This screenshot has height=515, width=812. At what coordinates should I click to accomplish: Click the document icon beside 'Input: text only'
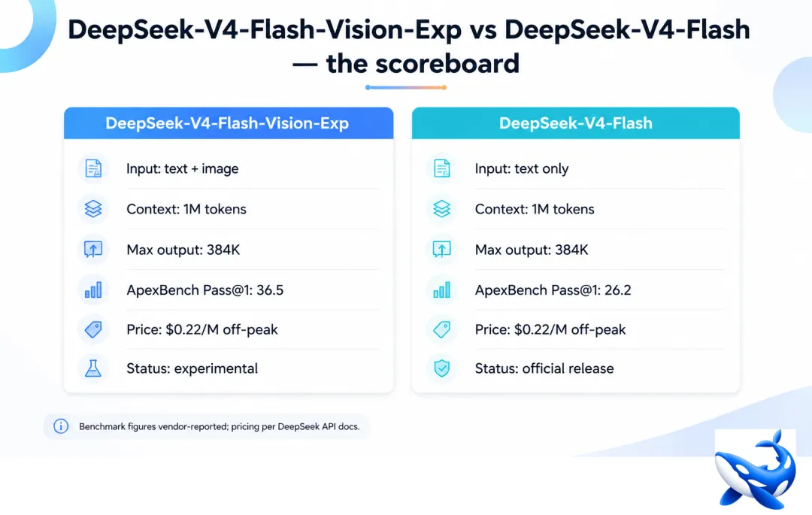click(442, 168)
